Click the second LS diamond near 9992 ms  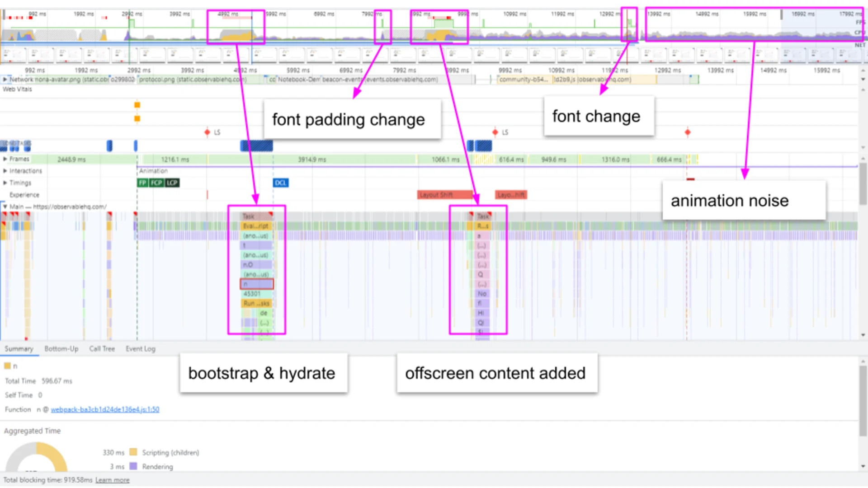[x=495, y=132]
